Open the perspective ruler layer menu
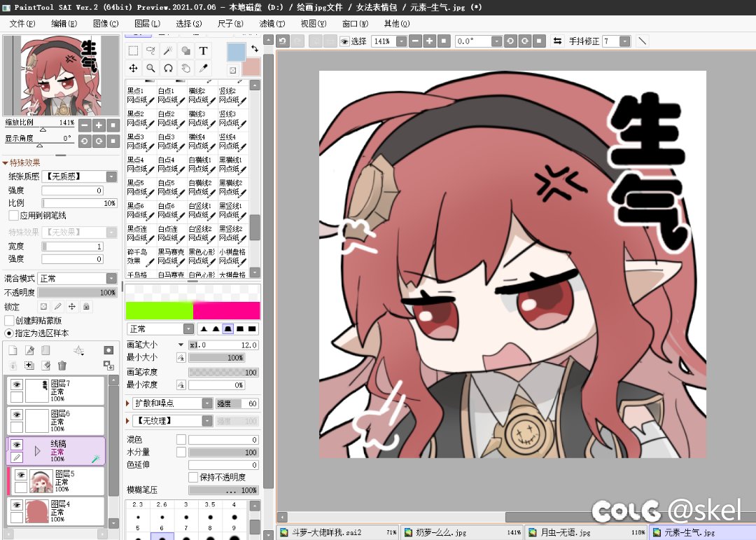 point(78,351)
